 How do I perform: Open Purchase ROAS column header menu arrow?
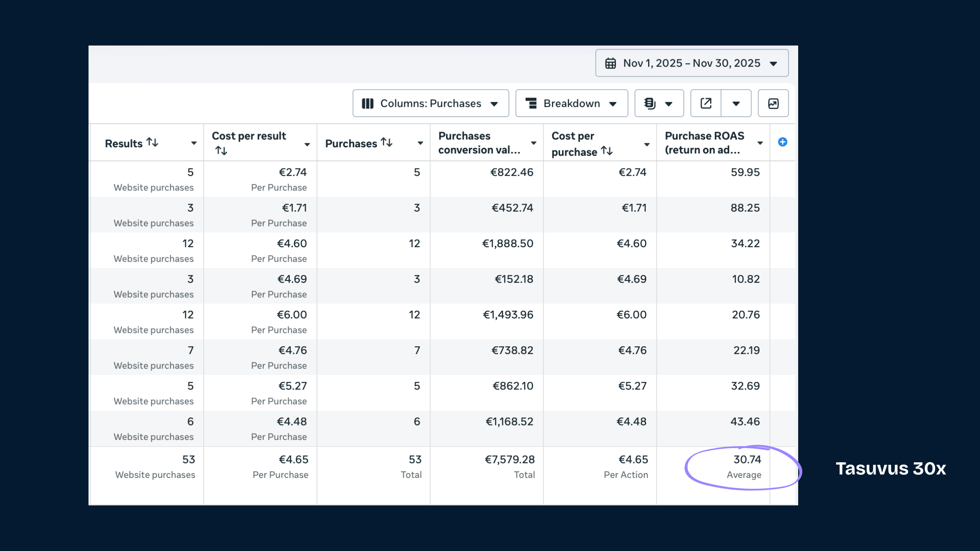760,143
